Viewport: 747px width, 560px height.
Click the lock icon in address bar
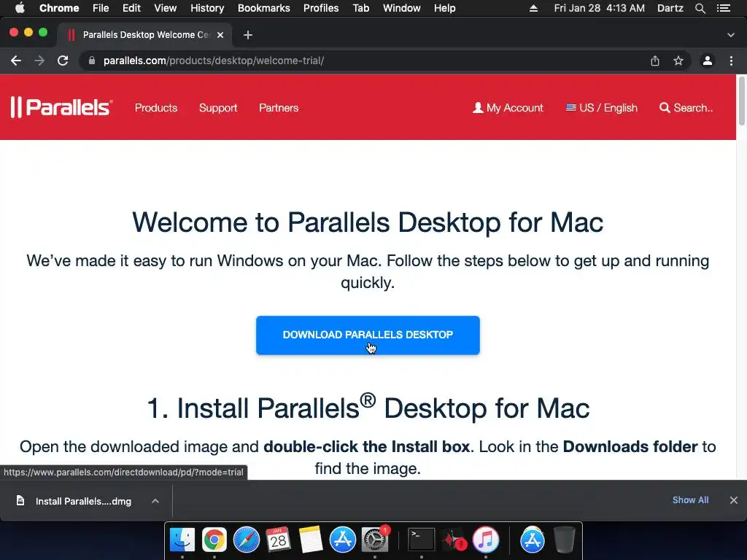point(92,61)
